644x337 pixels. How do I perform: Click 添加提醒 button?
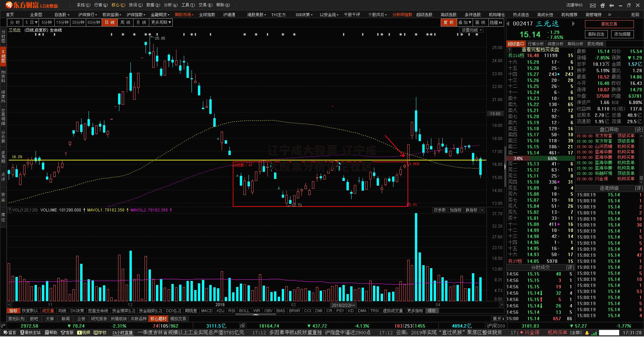coord(622,34)
